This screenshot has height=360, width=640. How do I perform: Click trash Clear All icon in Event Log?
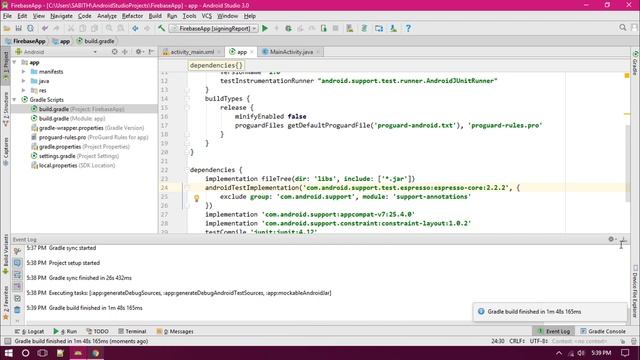[x=17, y=310]
